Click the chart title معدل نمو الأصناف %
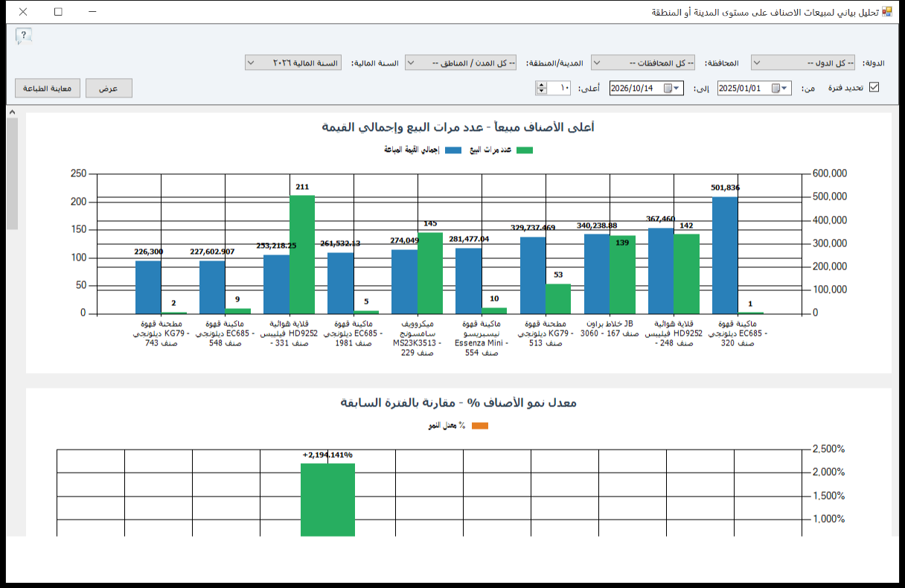The image size is (905, 588). coord(458,403)
